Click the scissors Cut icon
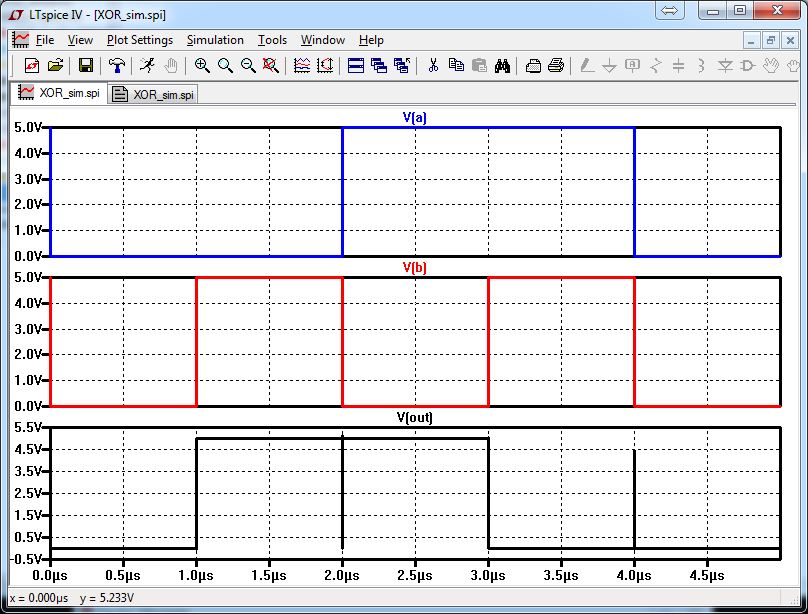Image resolution: width=808 pixels, height=614 pixels. [433, 65]
